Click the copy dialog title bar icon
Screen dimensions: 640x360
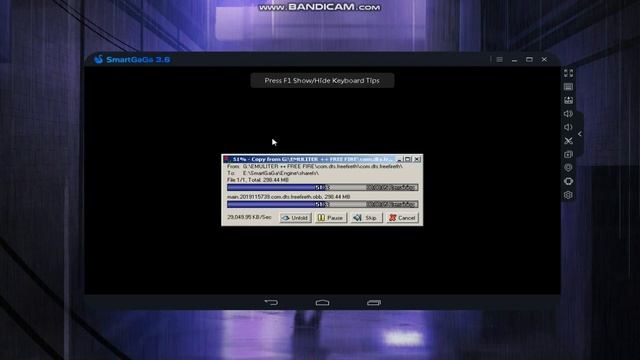pos(227,159)
